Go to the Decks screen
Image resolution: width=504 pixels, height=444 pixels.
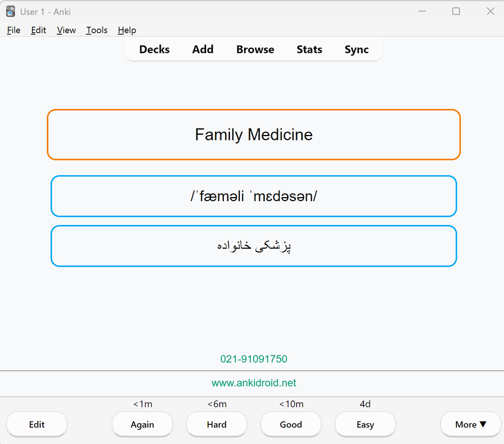click(x=155, y=50)
